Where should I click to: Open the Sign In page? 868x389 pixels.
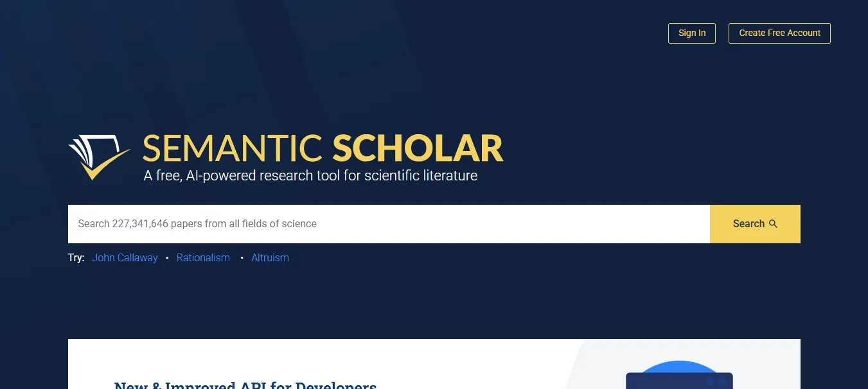(x=691, y=33)
